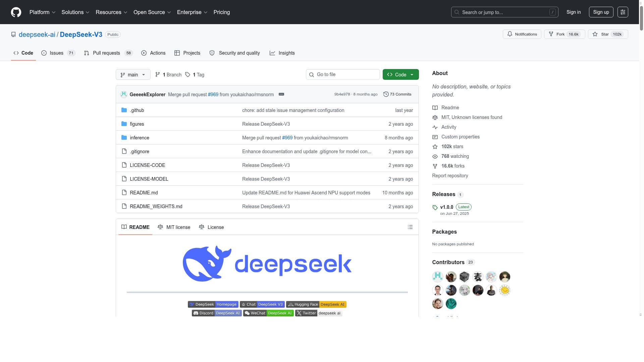644x362 pixels.
Task: Open Security and quality tab
Action: click(234, 53)
